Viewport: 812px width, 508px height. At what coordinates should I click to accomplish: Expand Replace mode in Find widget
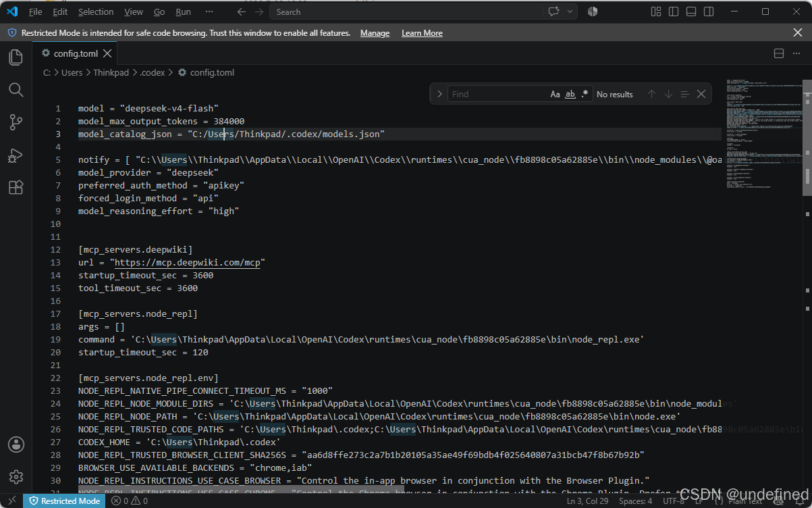click(439, 94)
